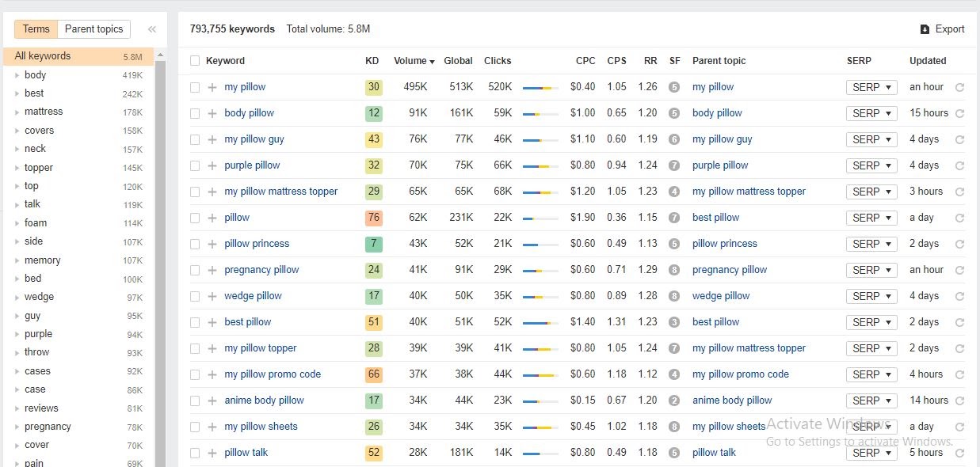This screenshot has height=467, width=980.
Task: Sort by the CPC column header
Action: click(585, 61)
